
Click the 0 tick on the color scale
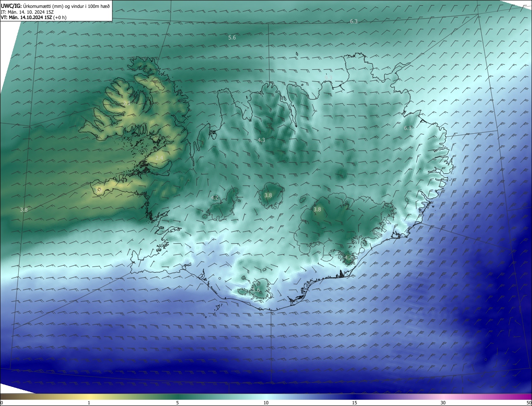click(2, 403)
